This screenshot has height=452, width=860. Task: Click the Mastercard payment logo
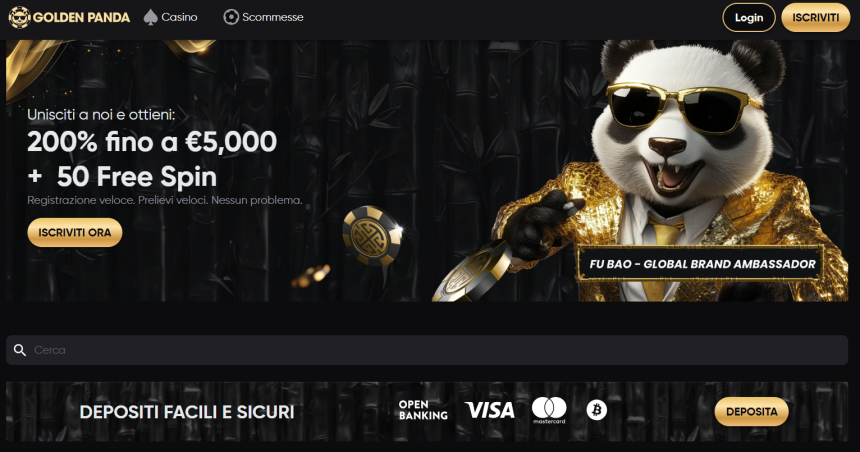(549, 410)
